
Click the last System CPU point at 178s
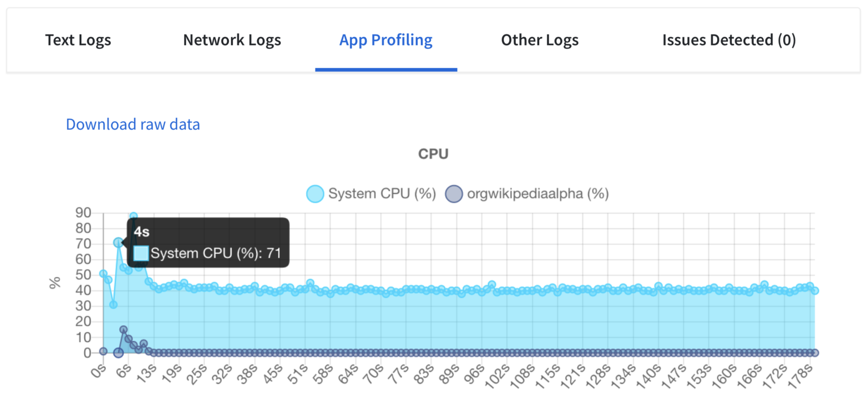(815, 290)
